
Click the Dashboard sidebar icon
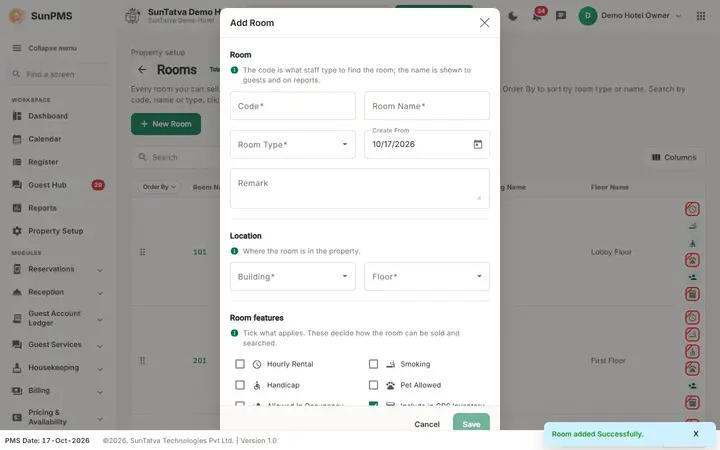pyautogui.click(x=17, y=116)
